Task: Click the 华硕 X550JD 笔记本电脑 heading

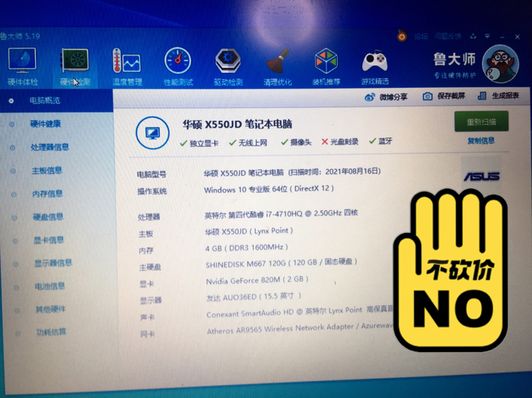Action: (x=237, y=124)
